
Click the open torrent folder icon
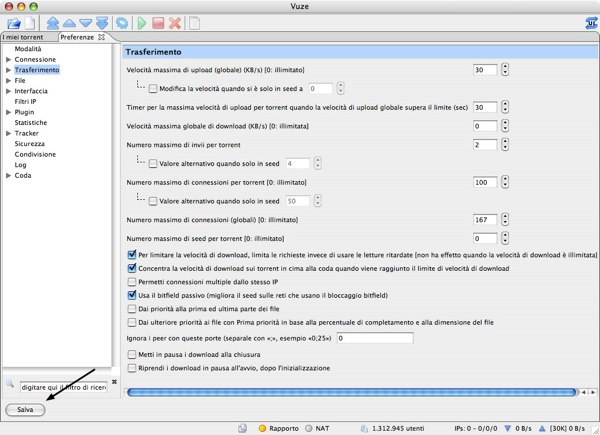pyautogui.click(x=14, y=23)
